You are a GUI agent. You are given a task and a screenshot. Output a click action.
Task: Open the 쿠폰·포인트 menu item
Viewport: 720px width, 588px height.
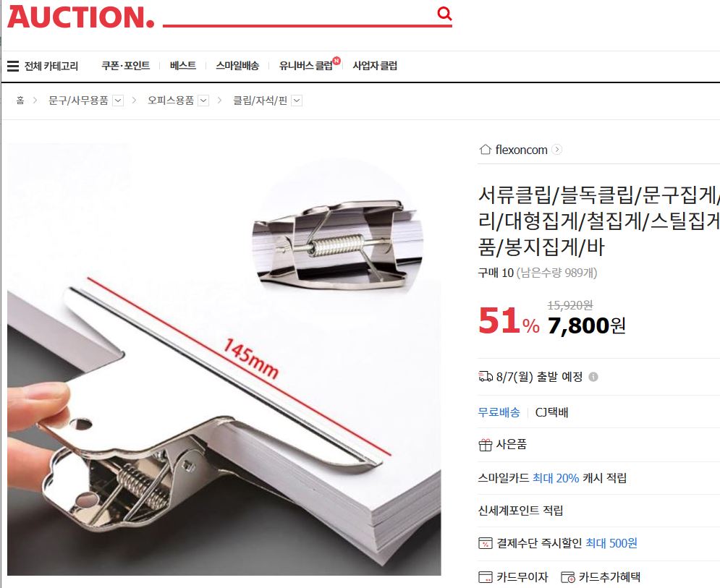[126, 66]
